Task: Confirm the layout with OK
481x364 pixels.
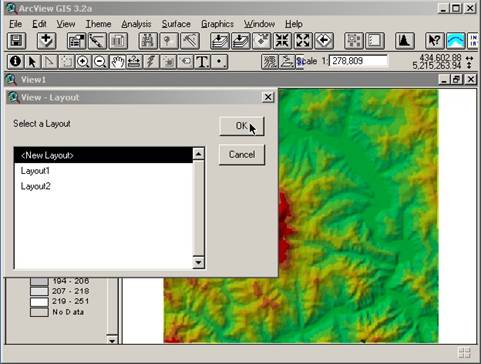Action: click(242, 126)
